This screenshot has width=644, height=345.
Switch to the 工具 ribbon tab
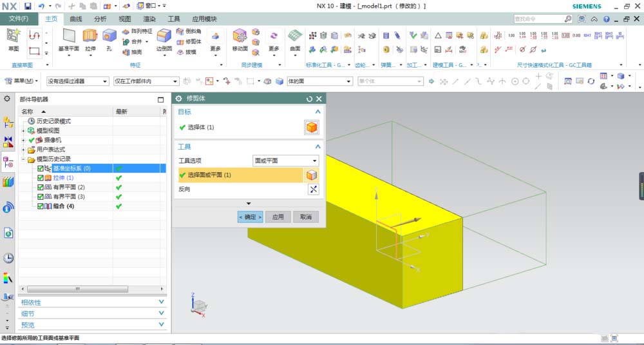[174, 19]
